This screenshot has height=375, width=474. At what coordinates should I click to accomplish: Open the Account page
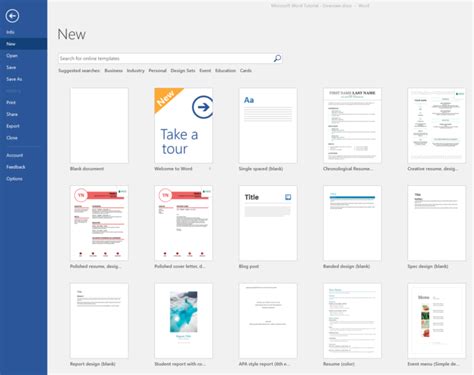click(15, 155)
